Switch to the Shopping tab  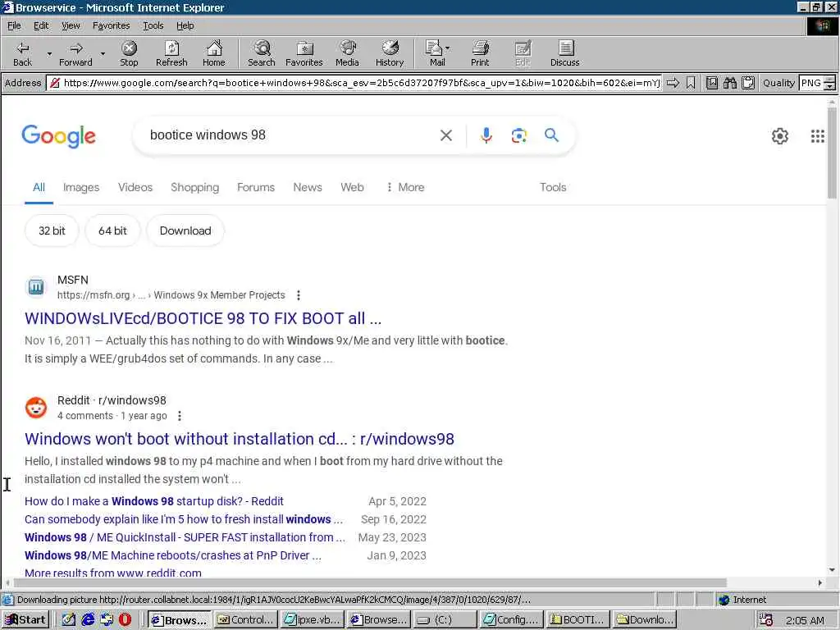click(195, 187)
